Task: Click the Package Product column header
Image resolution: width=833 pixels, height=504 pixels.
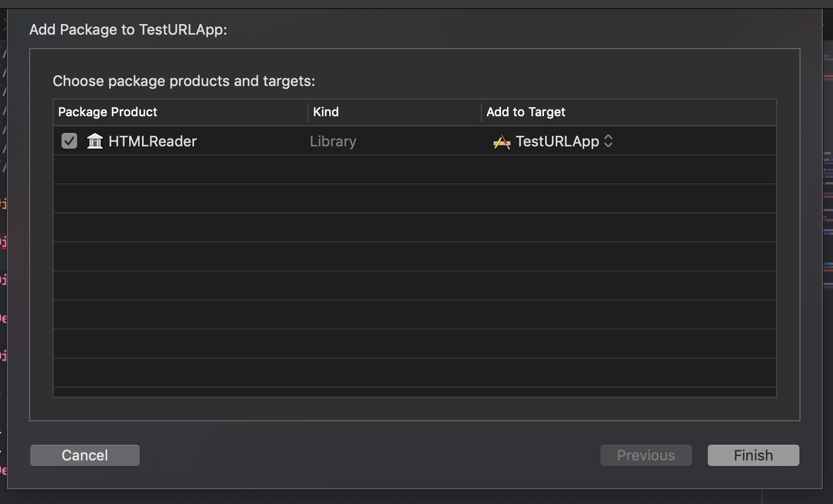Action: click(x=107, y=112)
